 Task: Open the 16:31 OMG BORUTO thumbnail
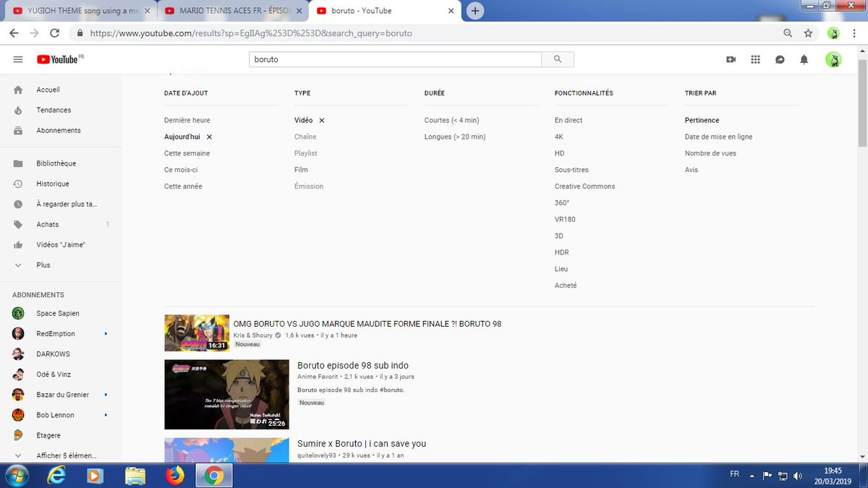pos(197,333)
